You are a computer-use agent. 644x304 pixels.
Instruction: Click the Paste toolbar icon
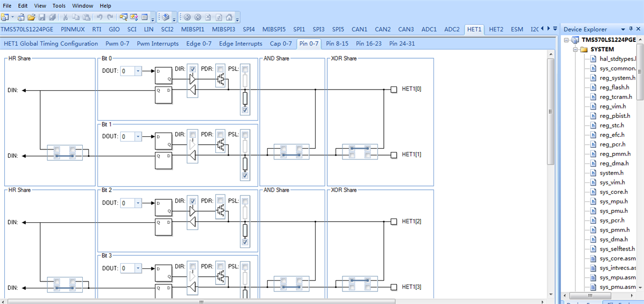tap(86, 17)
